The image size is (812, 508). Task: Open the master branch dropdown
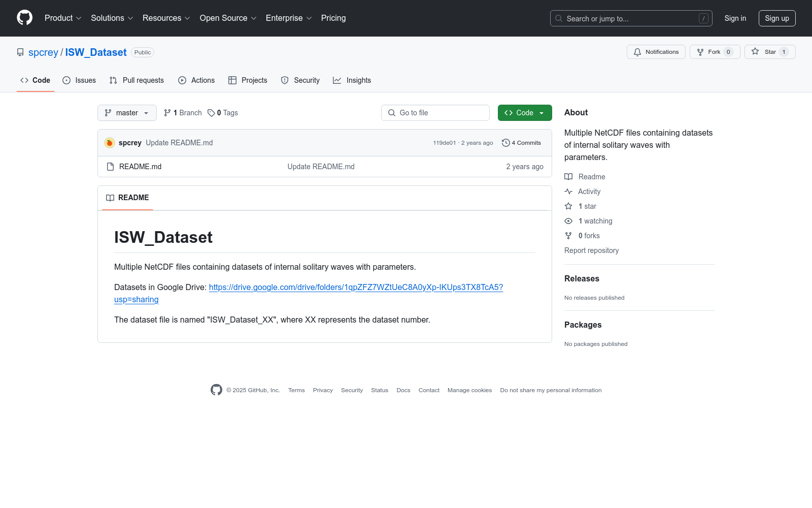(x=127, y=113)
